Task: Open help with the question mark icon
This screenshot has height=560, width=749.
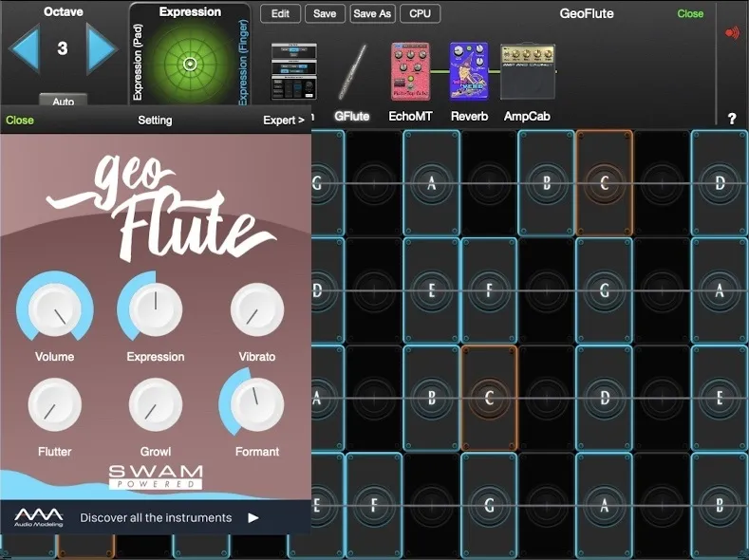Action: click(x=732, y=119)
